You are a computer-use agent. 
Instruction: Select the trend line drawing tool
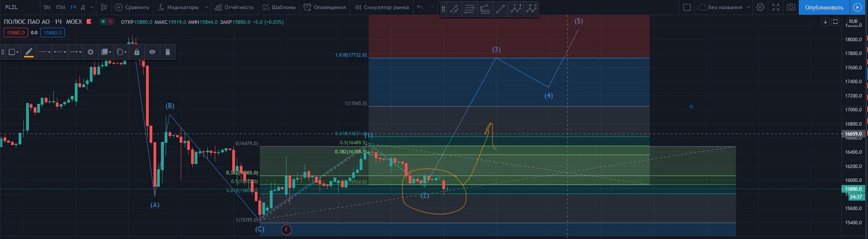pyautogui.click(x=500, y=9)
